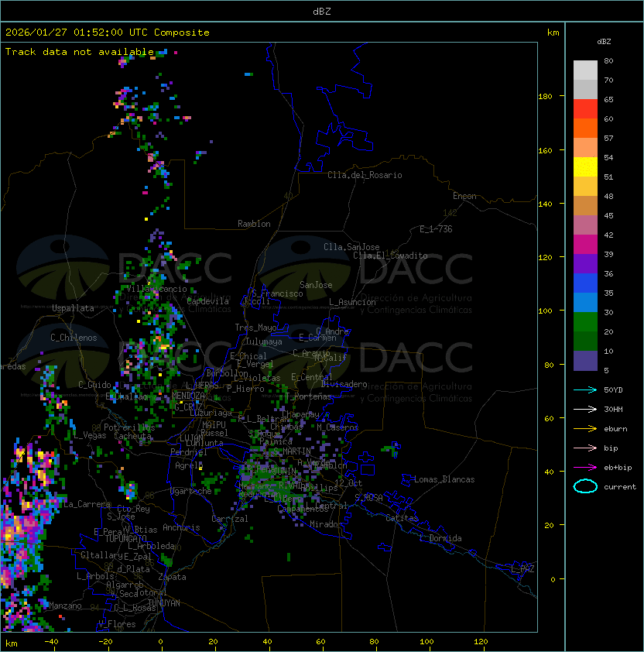
Task: Click the cyan current ellipse symbol
Action: point(585,486)
